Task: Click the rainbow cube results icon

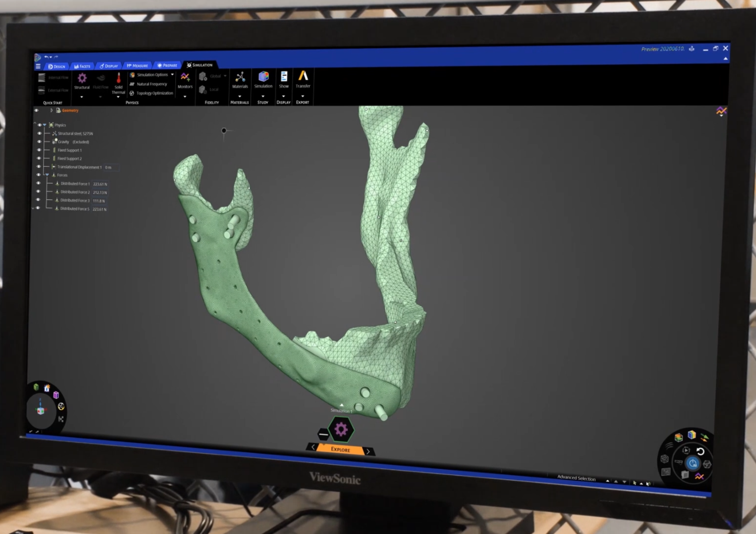Action: pyautogui.click(x=692, y=435)
